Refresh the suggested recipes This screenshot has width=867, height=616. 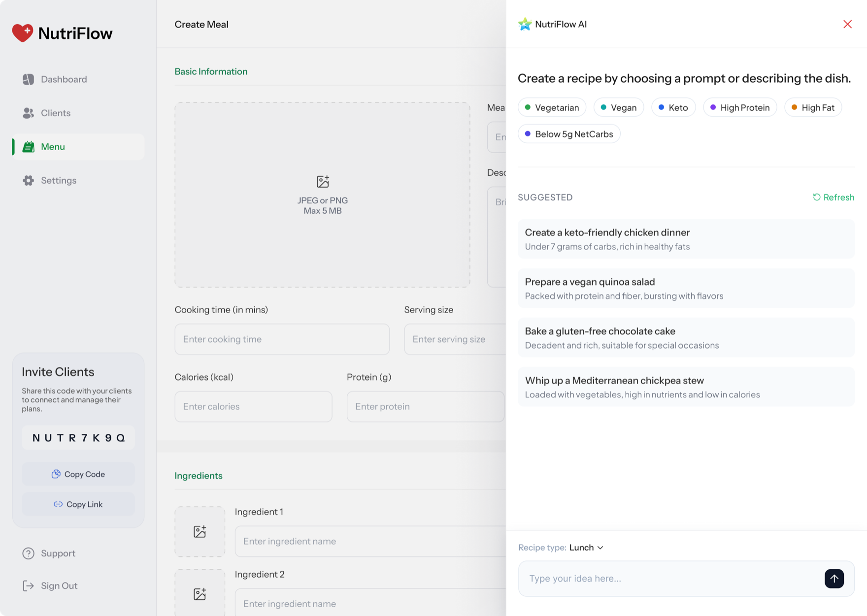[834, 197]
